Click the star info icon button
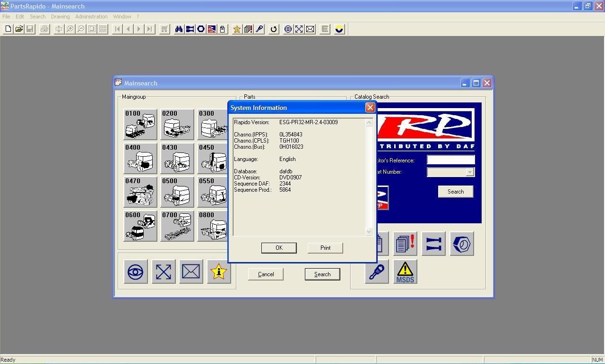 [219, 272]
